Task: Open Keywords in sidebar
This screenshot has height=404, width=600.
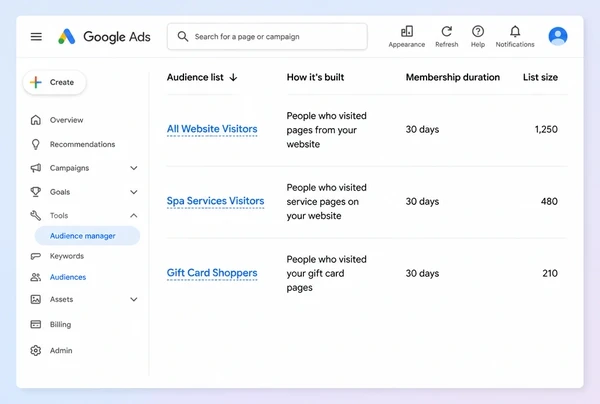Action: click(67, 256)
